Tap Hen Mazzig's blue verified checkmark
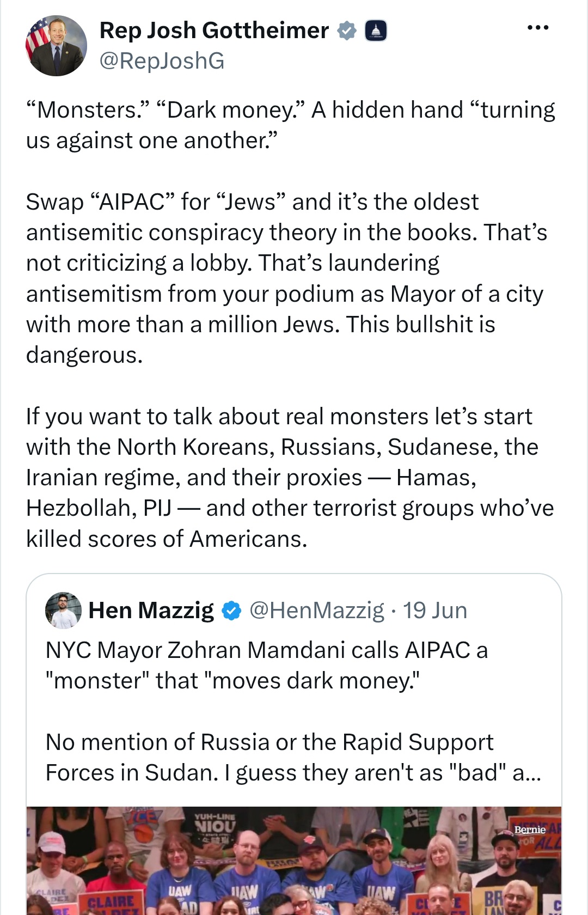Screen dimensions: 588x915 [232, 611]
